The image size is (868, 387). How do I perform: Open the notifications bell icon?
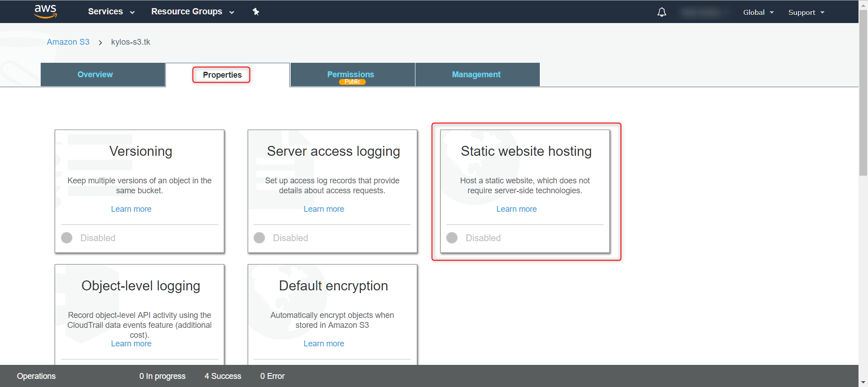click(x=661, y=12)
